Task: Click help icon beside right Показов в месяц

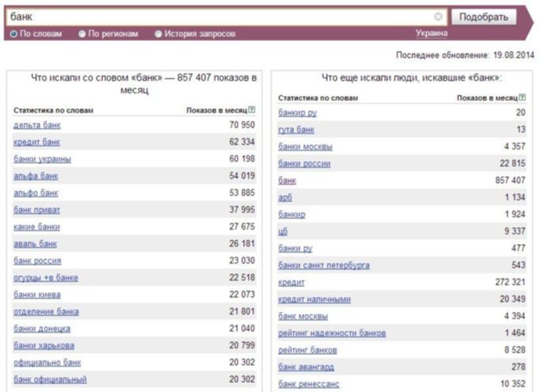Action: (522, 97)
